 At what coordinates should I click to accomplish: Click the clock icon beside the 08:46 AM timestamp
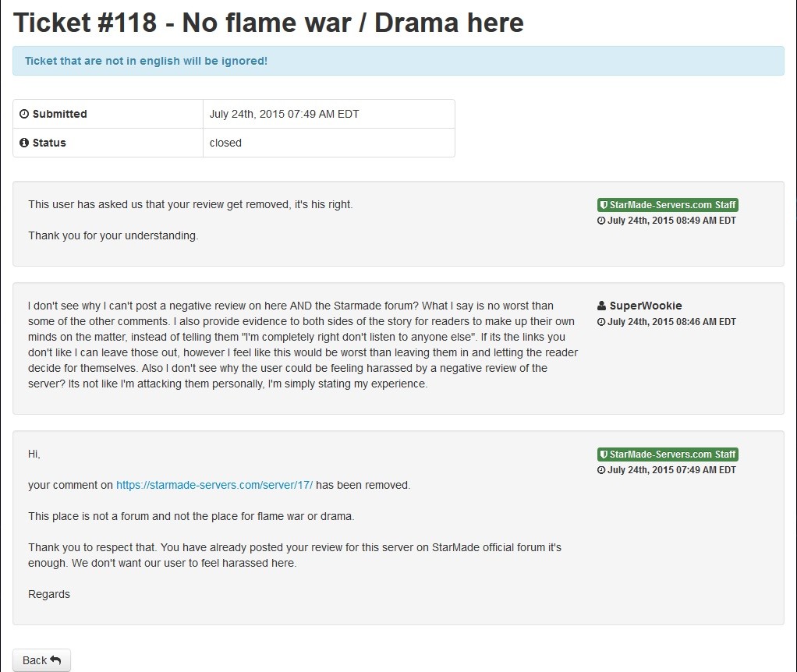(x=601, y=322)
